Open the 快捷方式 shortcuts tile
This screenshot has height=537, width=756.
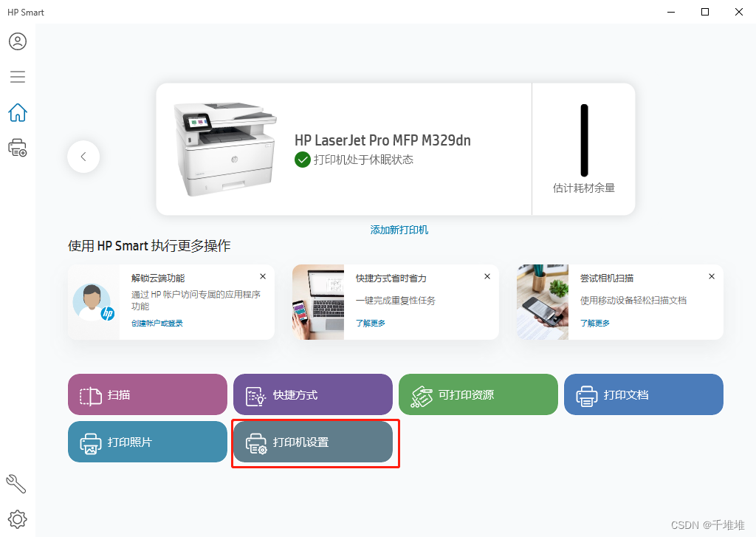point(313,394)
